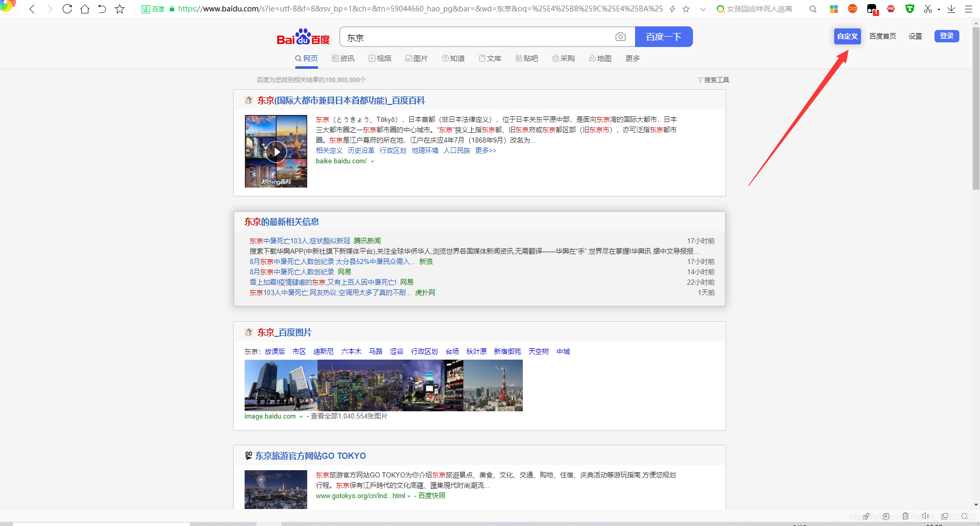The width and height of the screenshot is (980, 526).
Task: Open 知道 search category
Action: click(453, 58)
